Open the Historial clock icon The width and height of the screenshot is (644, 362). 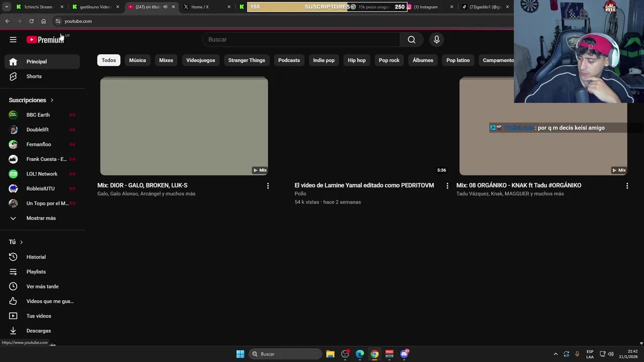13,257
